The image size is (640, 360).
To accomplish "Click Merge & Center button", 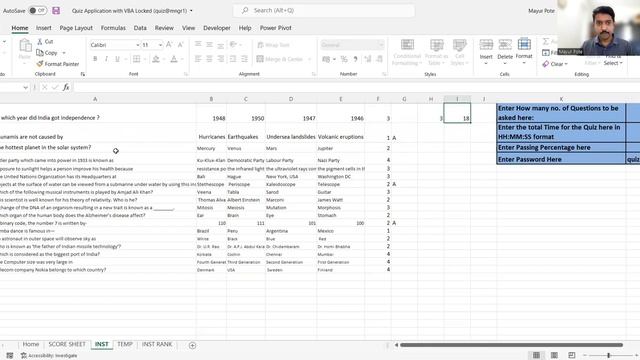I will click(x=280, y=59).
